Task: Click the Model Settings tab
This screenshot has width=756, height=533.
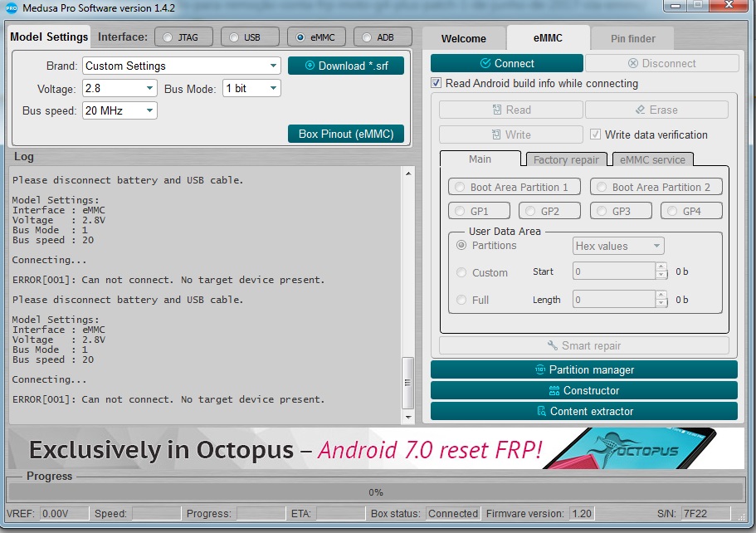Action: pos(49,37)
